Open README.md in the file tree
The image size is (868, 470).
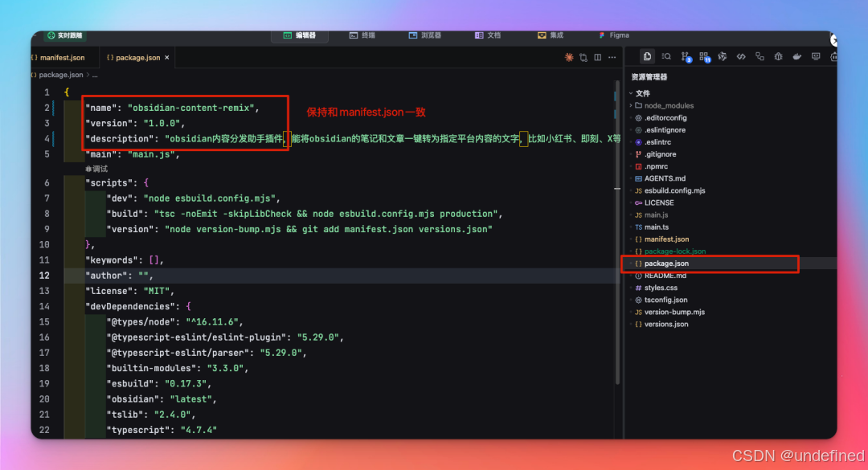point(665,276)
